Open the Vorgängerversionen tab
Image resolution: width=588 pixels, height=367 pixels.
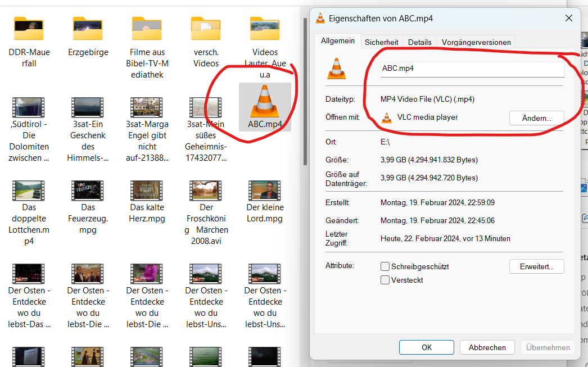(476, 42)
